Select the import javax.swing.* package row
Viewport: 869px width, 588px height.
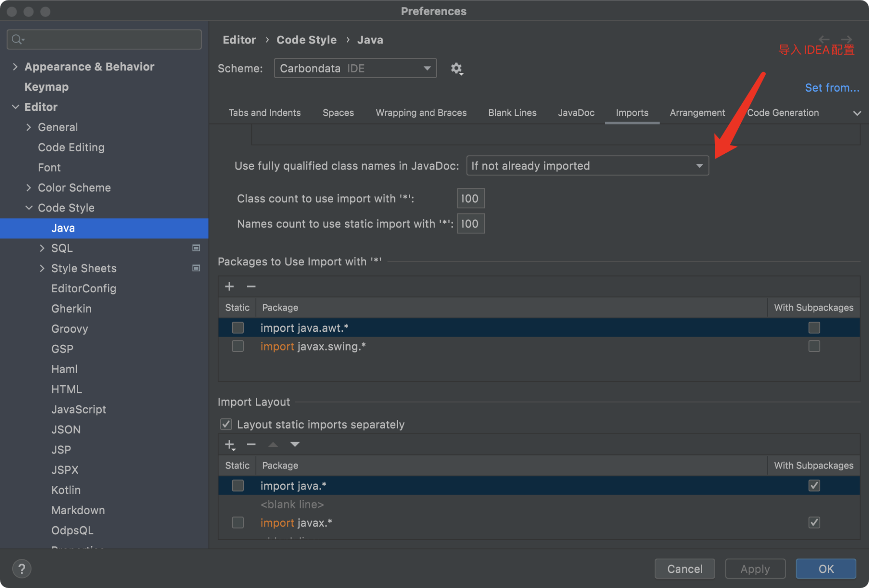click(539, 346)
